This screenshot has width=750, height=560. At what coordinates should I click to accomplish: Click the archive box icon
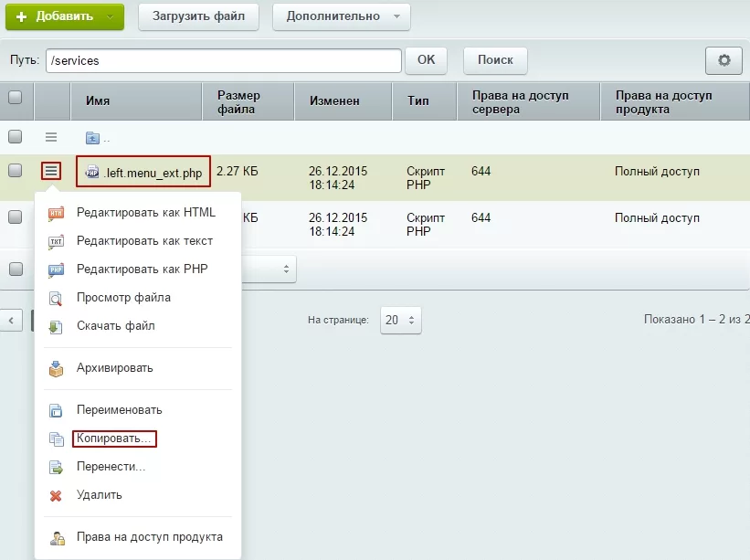point(56,368)
